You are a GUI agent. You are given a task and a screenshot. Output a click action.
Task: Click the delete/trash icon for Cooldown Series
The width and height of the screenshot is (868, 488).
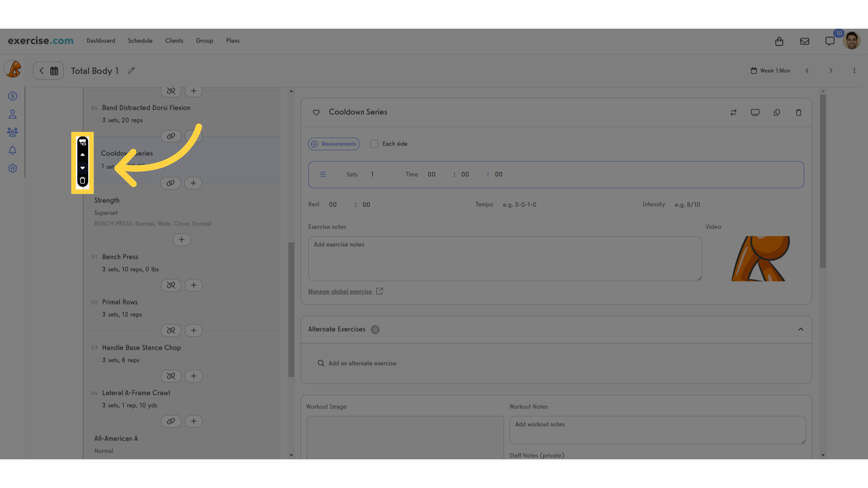(83, 181)
